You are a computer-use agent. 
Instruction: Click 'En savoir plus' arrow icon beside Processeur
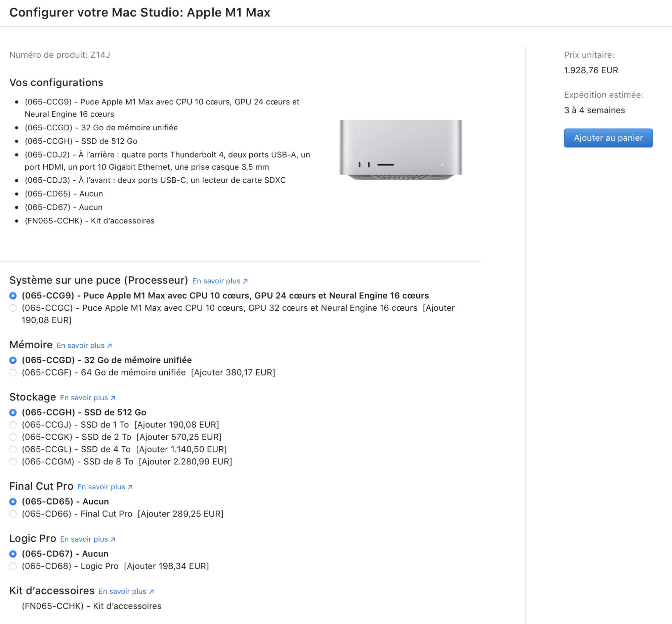pos(245,281)
